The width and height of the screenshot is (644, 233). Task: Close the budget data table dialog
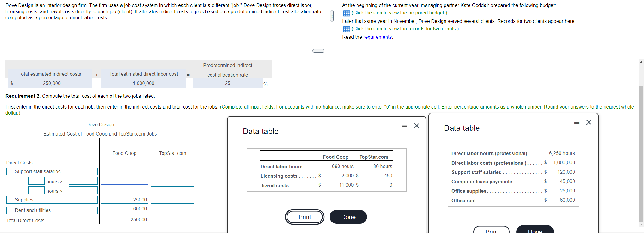click(589, 122)
